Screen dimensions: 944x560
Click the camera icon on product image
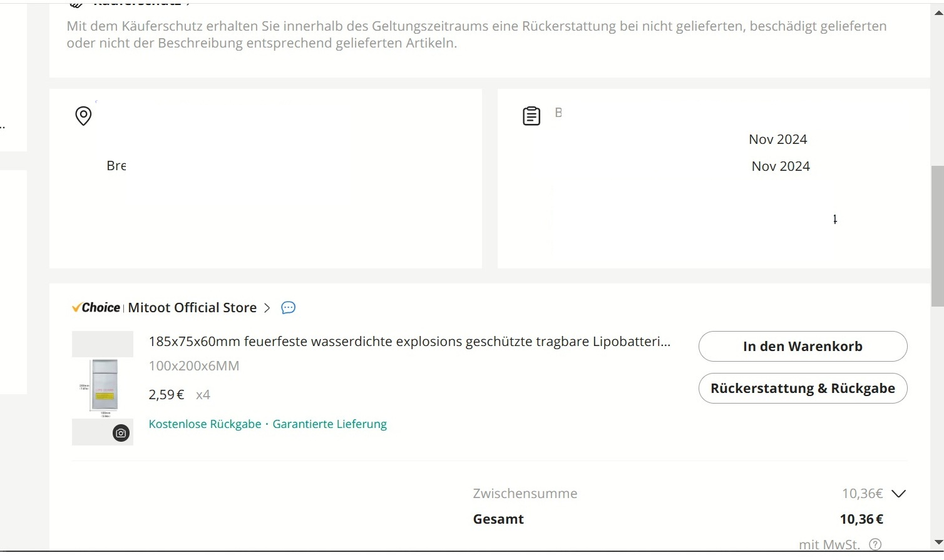(121, 433)
